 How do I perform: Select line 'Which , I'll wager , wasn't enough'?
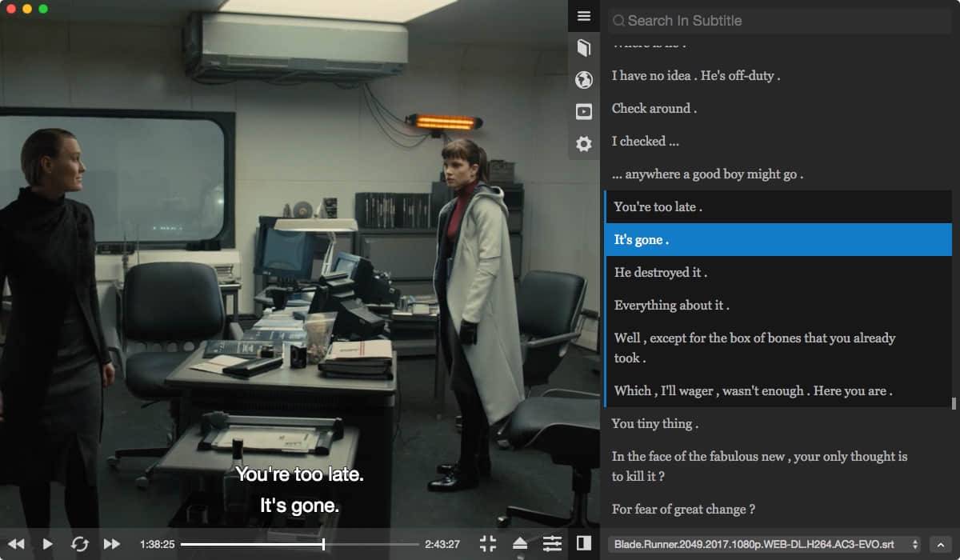tap(778, 391)
